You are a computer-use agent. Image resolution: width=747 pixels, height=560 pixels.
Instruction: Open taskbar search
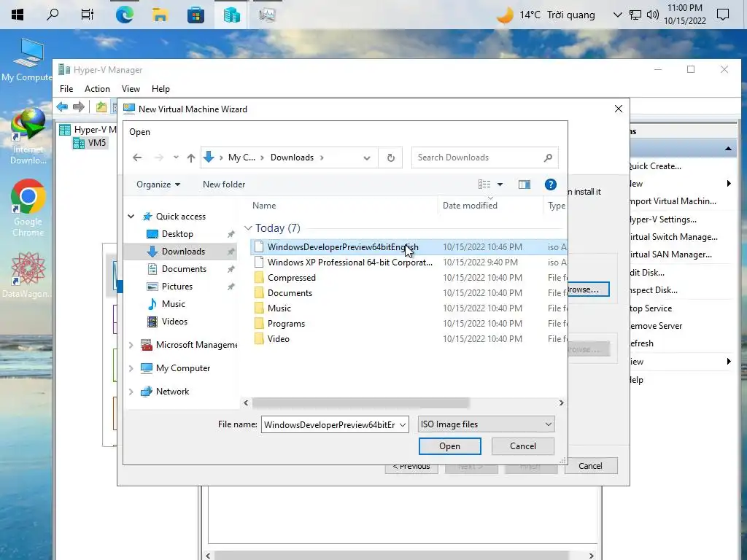[53, 15]
